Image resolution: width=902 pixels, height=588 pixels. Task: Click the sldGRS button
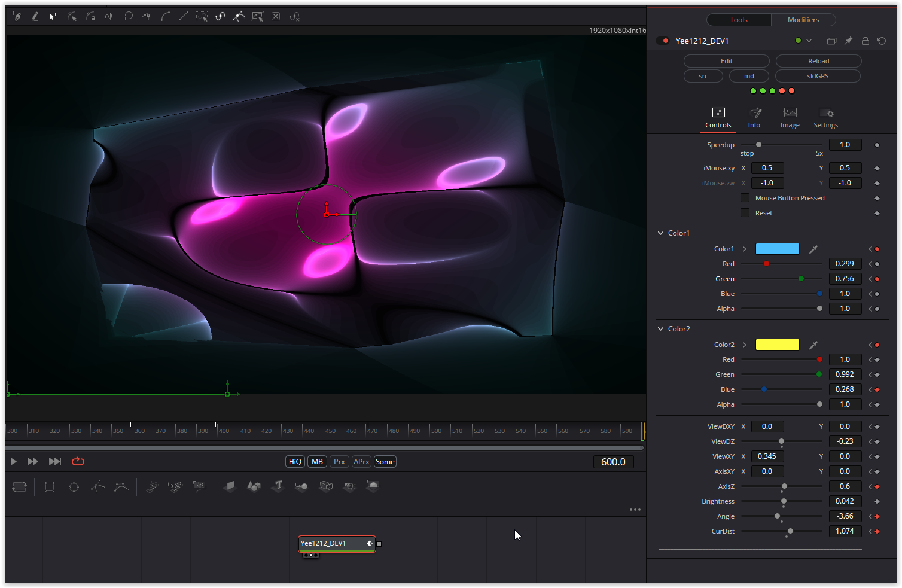click(818, 76)
